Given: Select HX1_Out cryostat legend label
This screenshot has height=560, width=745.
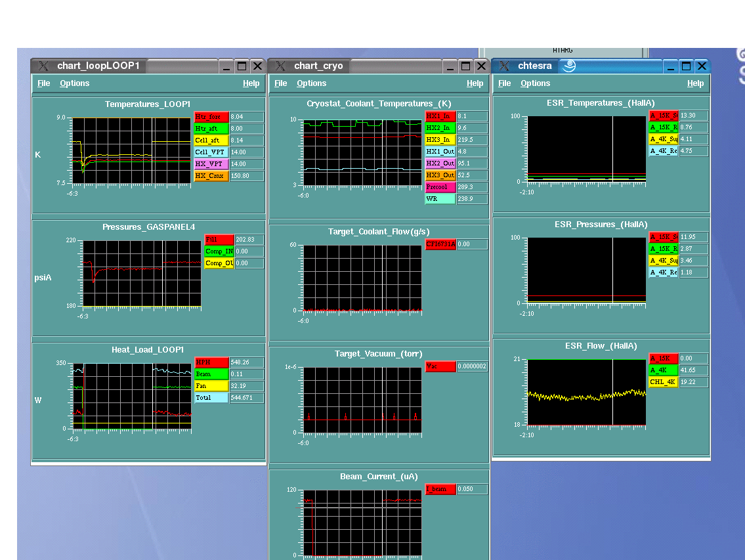Looking at the screenshot, I should coord(440,152).
